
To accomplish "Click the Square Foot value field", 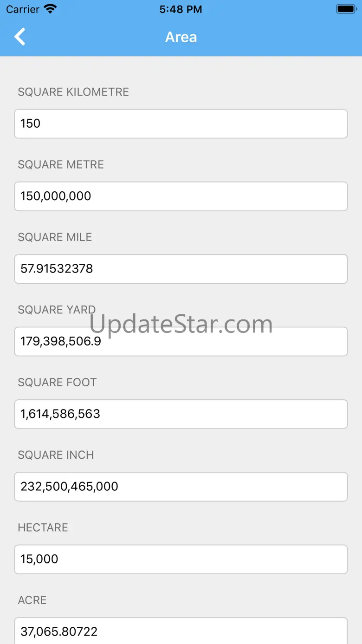I will pos(181,414).
